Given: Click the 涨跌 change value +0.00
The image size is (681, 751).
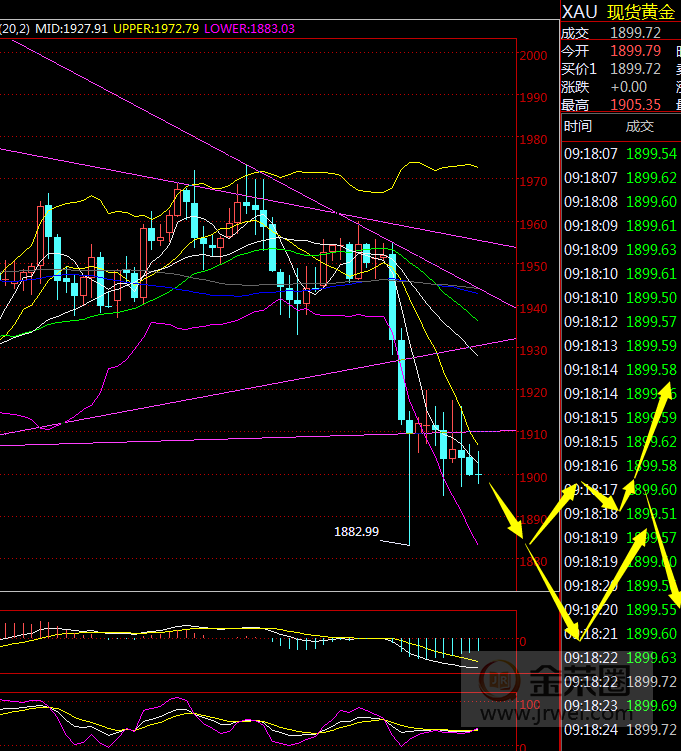Looking at the screenshot, I should (x=629, y=87).
